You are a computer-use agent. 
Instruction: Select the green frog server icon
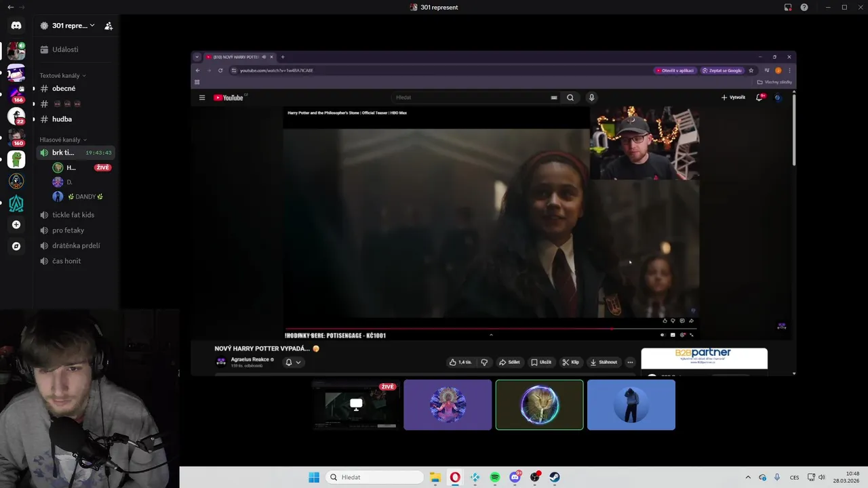(16, 159)
